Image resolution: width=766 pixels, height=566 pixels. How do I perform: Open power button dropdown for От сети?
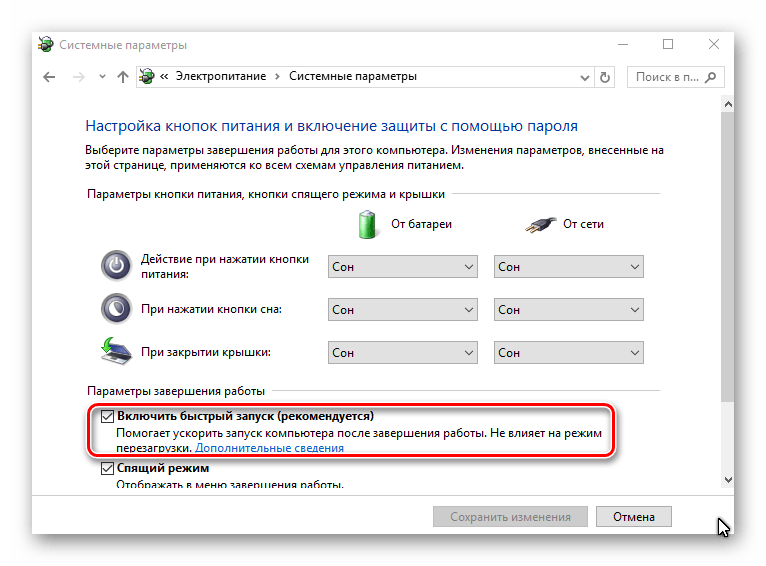569,267
